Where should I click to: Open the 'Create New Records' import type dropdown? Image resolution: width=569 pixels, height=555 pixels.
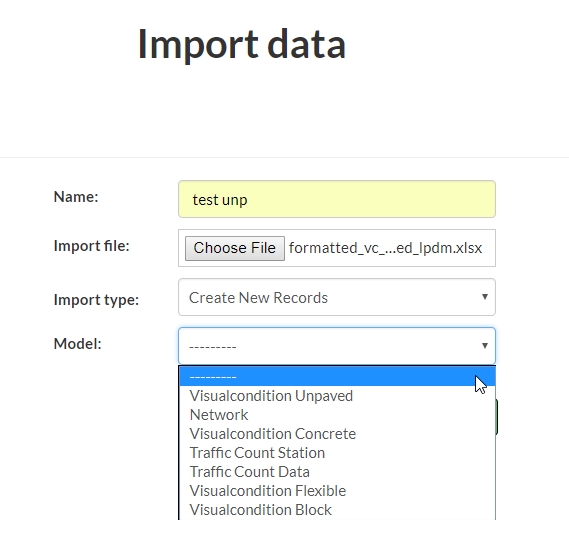(x=337, y=297)
